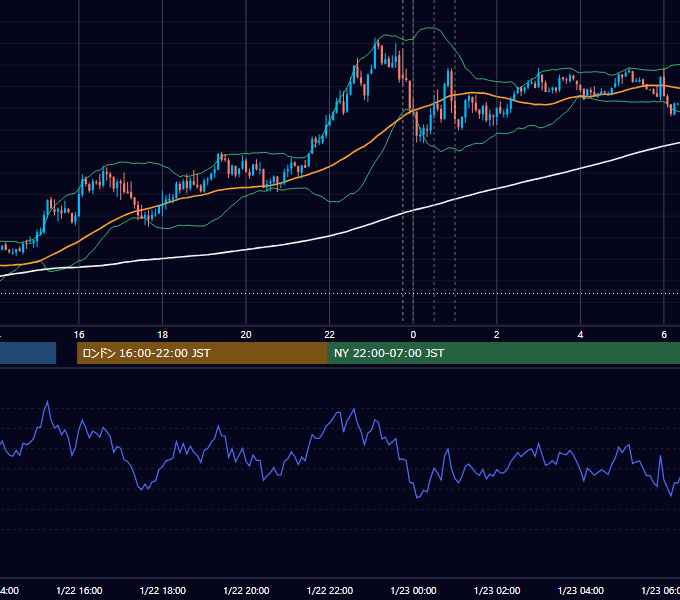Select the 1/22 22:00 date label
The width and height of the screenshot is (680, 600).
[330, 590]
